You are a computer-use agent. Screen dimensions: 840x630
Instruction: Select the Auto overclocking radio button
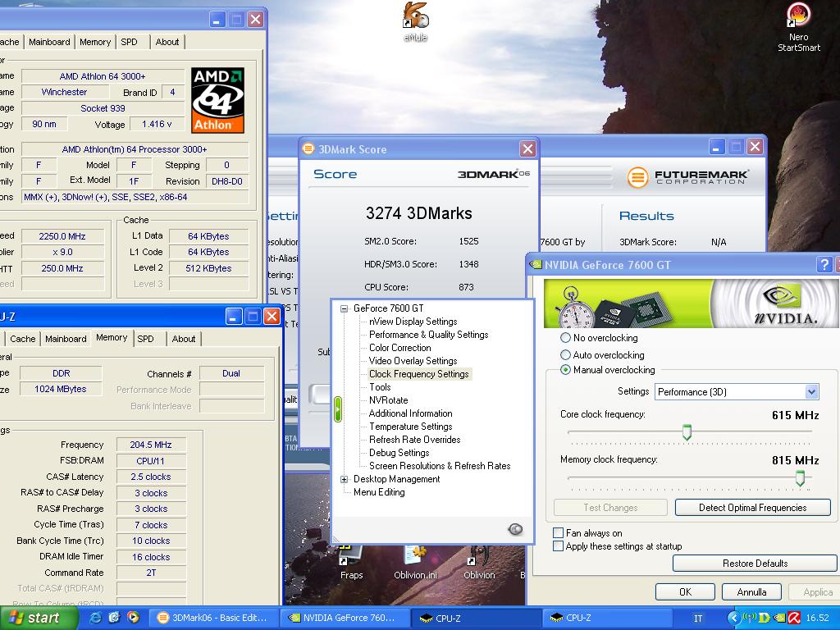pyautogui.click(x=565, y=354)
